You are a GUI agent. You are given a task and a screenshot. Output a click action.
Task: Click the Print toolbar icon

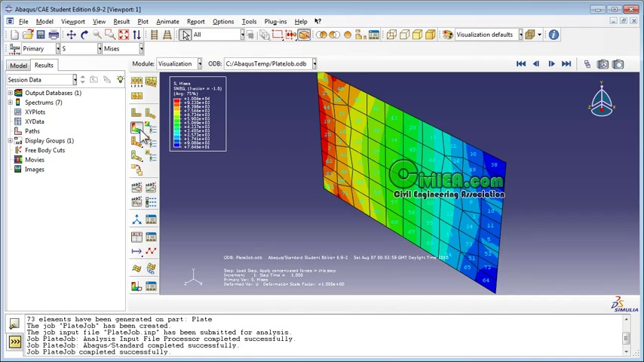click(54, 35)
